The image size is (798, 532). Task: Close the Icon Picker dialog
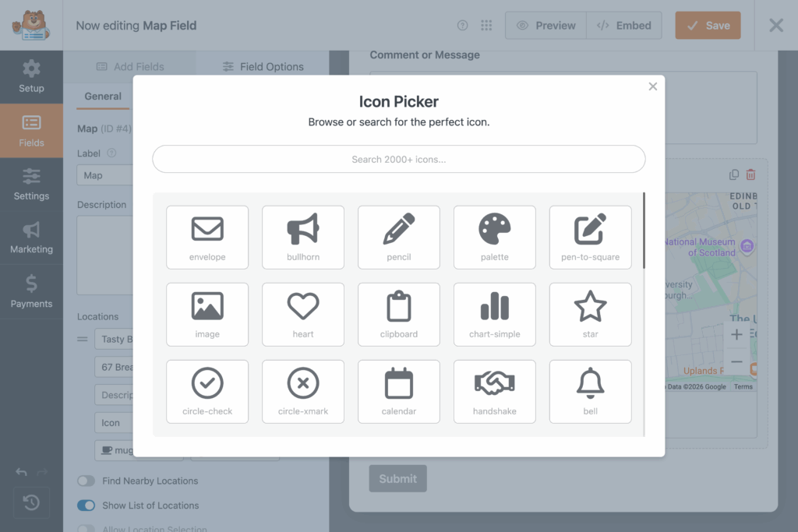653,86
